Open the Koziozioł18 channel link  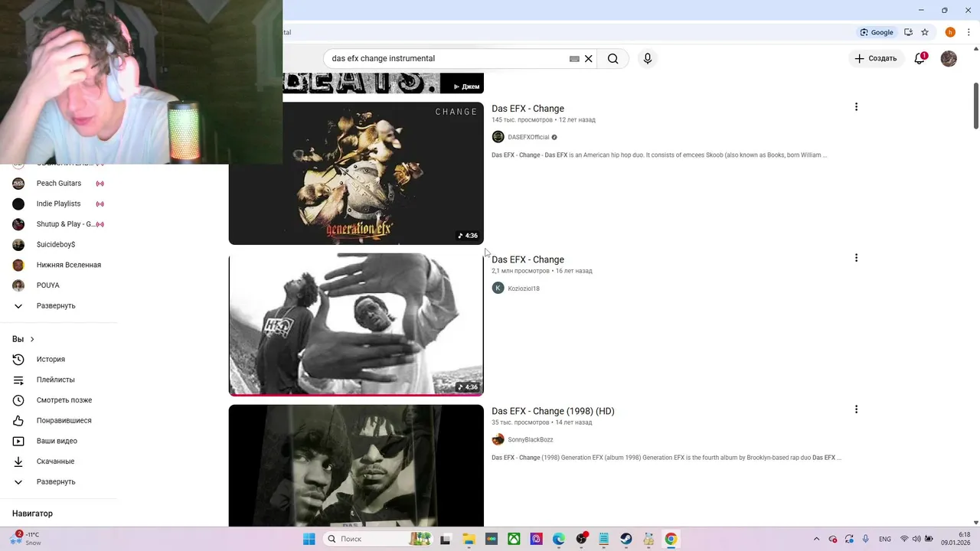[524, 289]
